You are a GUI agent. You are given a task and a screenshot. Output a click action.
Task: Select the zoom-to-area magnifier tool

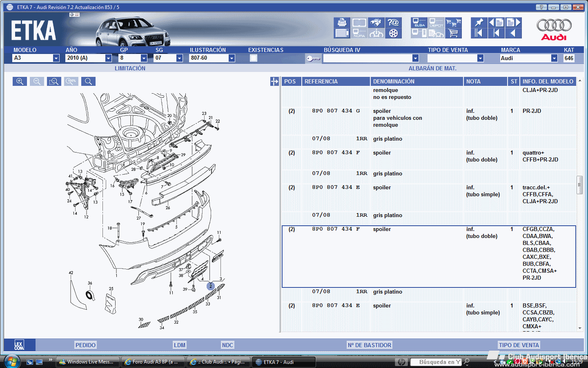(54, 81)
